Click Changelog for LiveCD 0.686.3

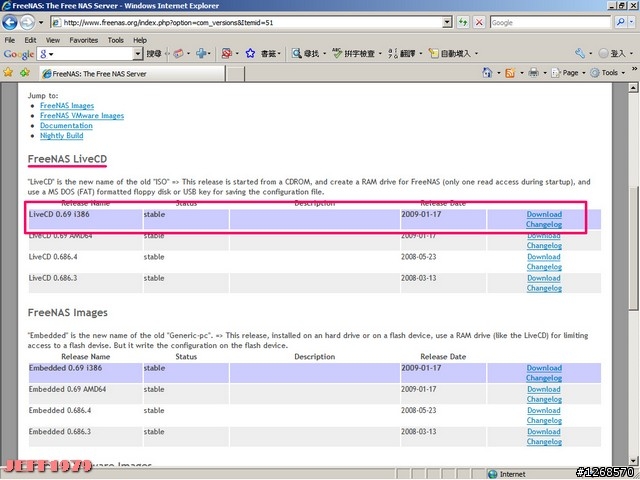tap(544, 288)
